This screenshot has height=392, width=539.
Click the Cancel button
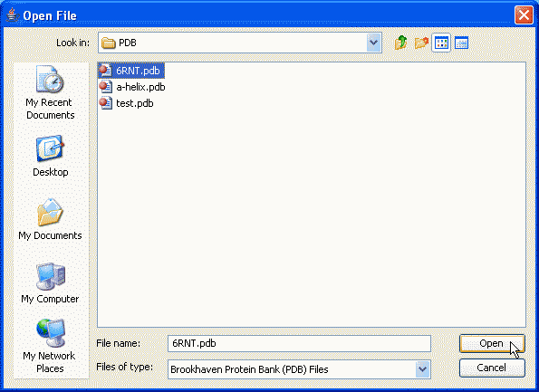pos(492,368)
